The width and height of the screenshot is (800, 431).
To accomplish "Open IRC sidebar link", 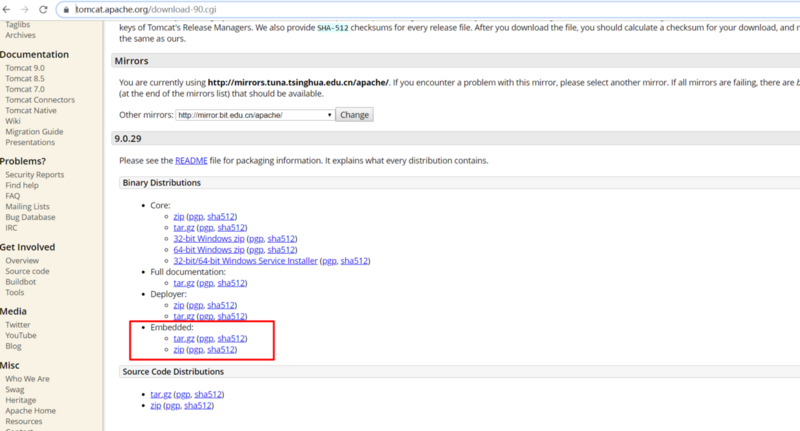I will pyautogui.click(x=11, y=228).
